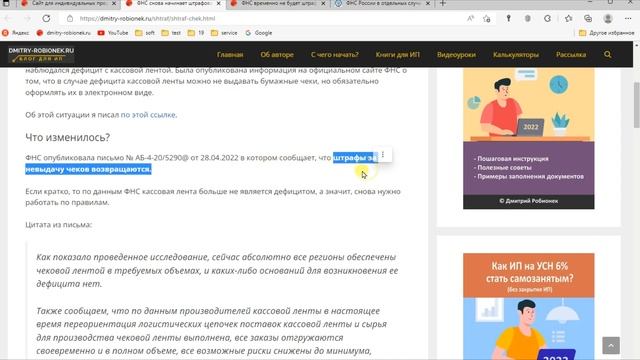
Task: Open the Яндекс bookmark
Action: point(16,33)
